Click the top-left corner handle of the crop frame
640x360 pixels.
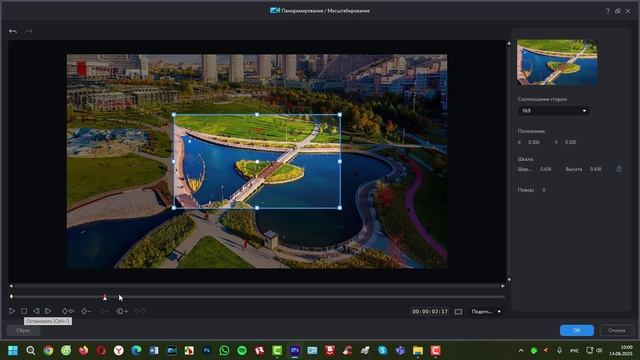click(x=174, y=115)
